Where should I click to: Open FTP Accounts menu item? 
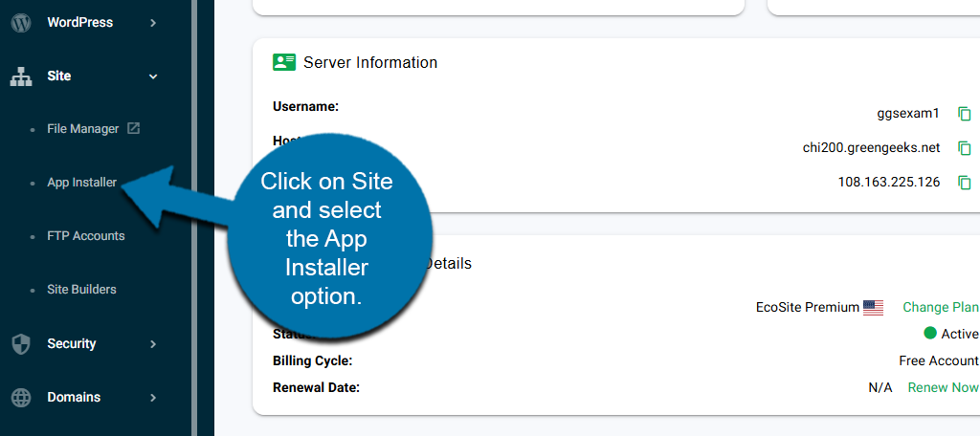[x=85, y=236]
